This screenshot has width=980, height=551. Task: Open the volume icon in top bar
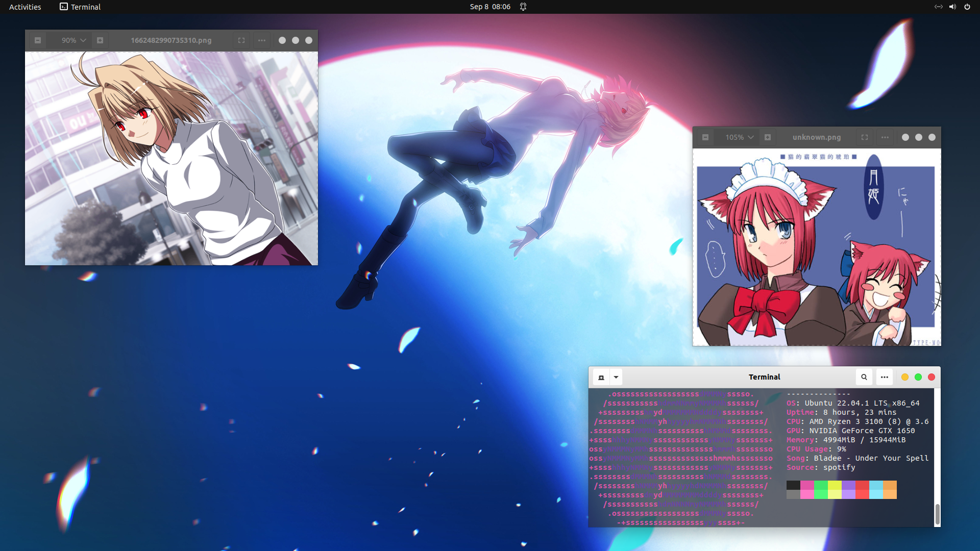pyautogui.click(x=952, y=7)
